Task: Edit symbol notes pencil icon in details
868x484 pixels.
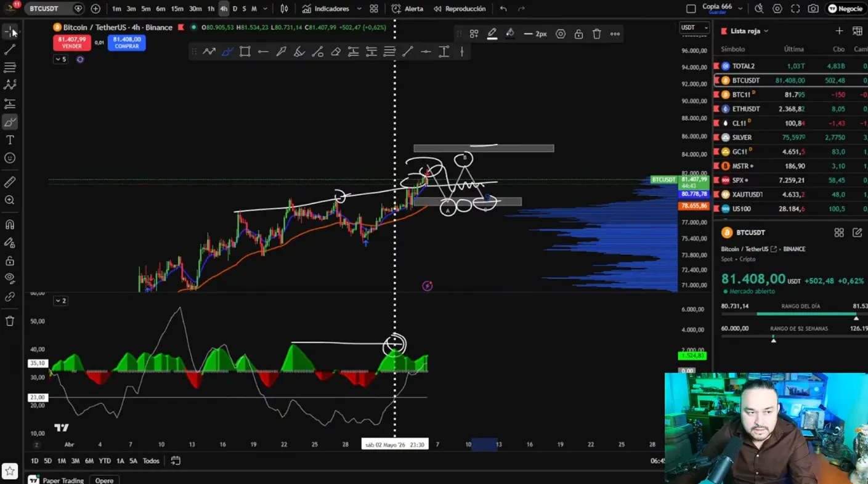Action: [857, 232]
